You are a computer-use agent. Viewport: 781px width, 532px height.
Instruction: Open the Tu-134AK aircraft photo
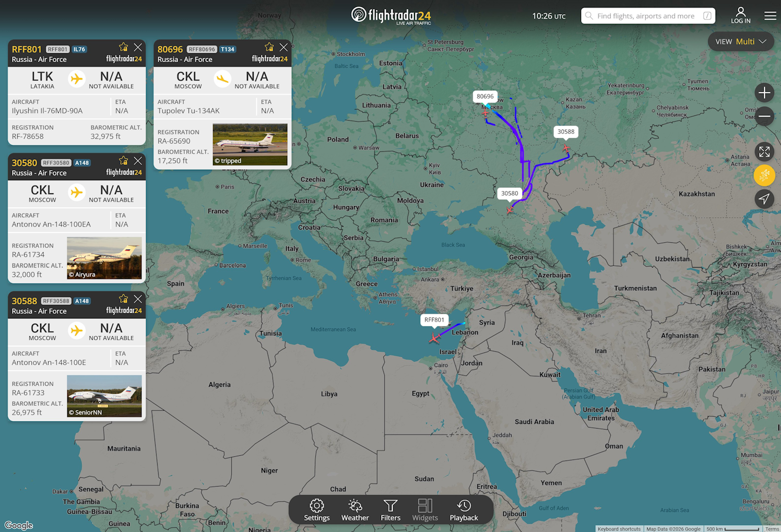(250, 145)
